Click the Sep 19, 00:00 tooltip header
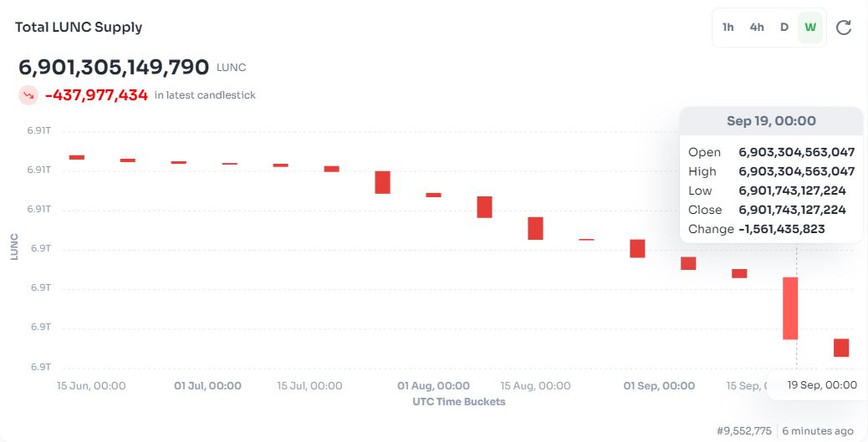 [x=771, y=121]
